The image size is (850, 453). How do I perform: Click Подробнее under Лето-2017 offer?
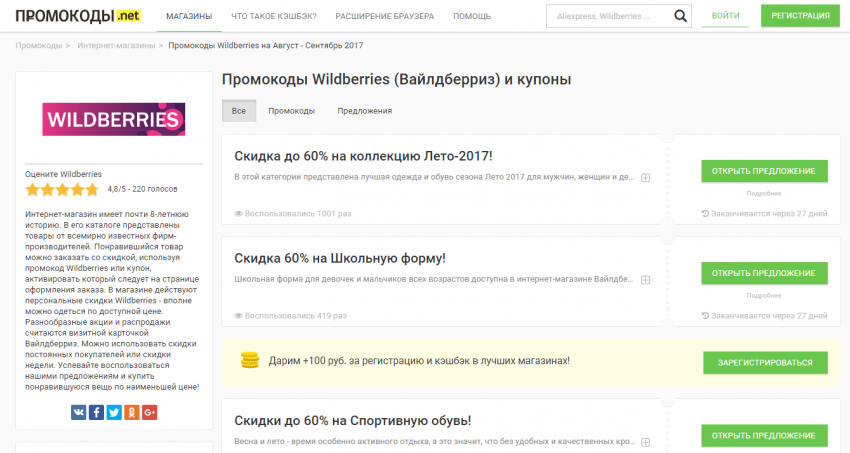pyautogui.click(x=764, y=193)
